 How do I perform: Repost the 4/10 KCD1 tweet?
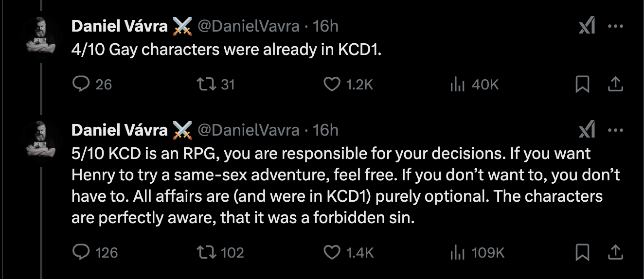[215, 85]
